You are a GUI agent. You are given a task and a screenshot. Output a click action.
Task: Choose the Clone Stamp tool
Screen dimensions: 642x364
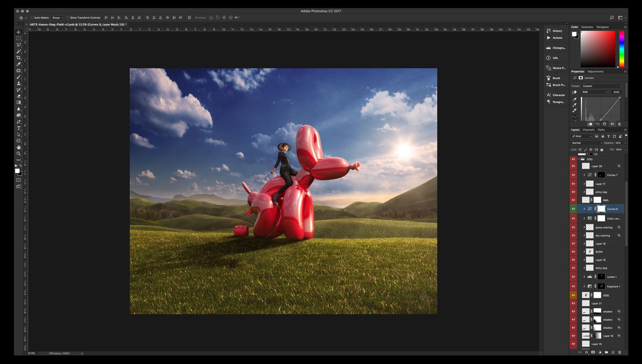pos(18,83)
